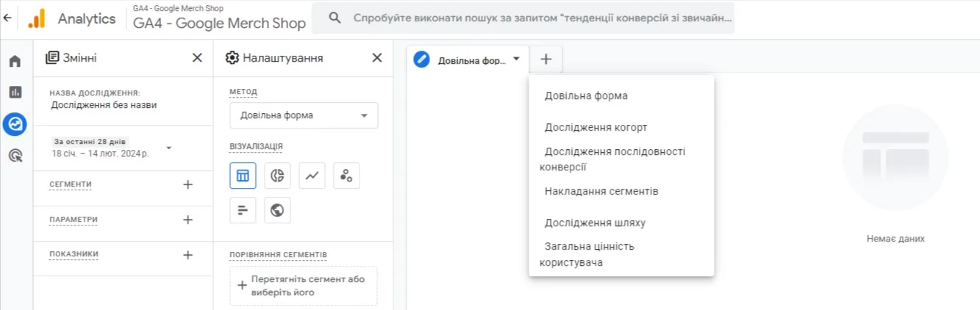
Task: Click the Analytics logo icon
Action: tap(37, 18)
